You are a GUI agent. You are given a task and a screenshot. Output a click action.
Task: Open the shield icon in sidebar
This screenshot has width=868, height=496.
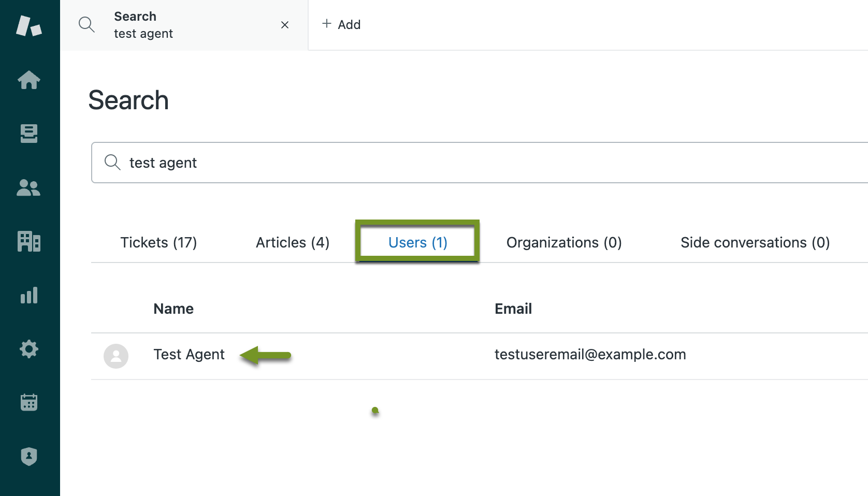[29, 456]
